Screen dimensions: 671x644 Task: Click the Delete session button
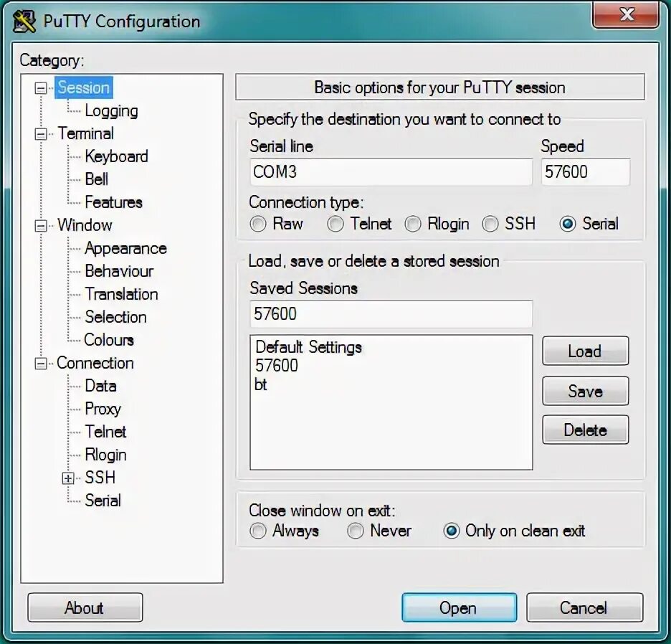click(x=586, y=430)
